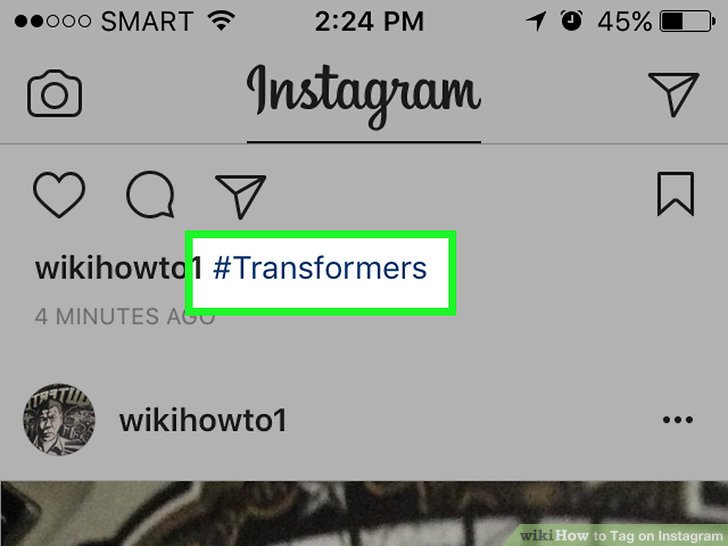This screenshot has width=728, height=546.
Task: Open Direct messages via top-right paper plane
Action: (673, 94)
